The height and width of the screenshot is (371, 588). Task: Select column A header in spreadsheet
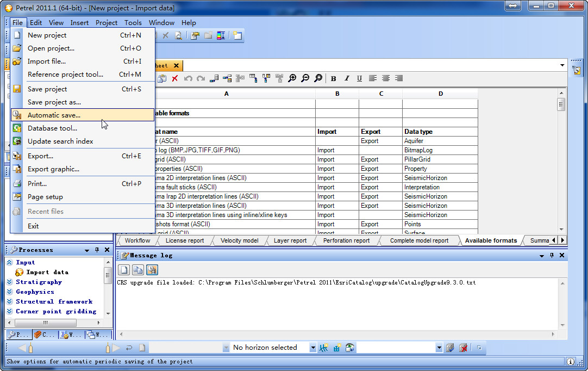(x=227, y=94)
